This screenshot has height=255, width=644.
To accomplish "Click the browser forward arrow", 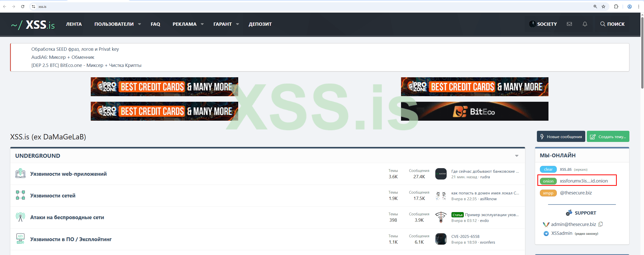I will click(x=14, y=7).
